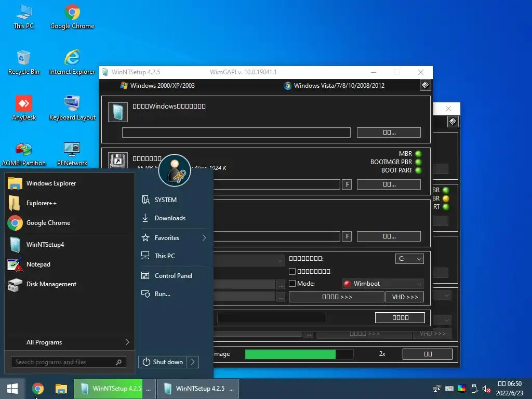This screenshot has height=399, width=532.
Task: Expand the Favorites submenu arrow
Action: 204,238
